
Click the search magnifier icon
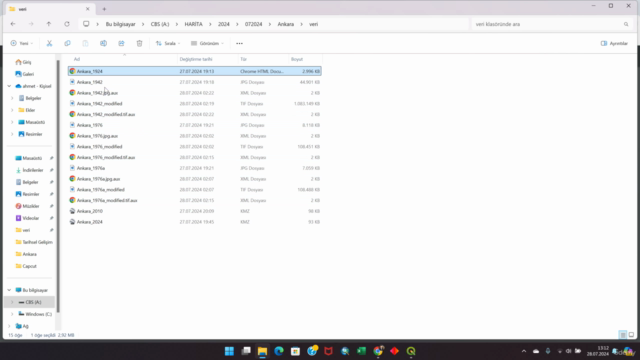tap(626, 24)
